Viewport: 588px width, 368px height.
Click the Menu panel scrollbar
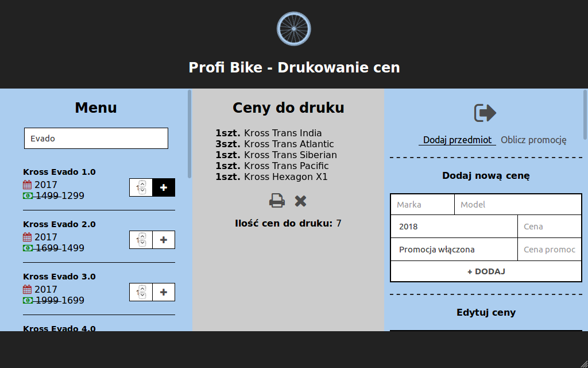(x=189, y=133)
